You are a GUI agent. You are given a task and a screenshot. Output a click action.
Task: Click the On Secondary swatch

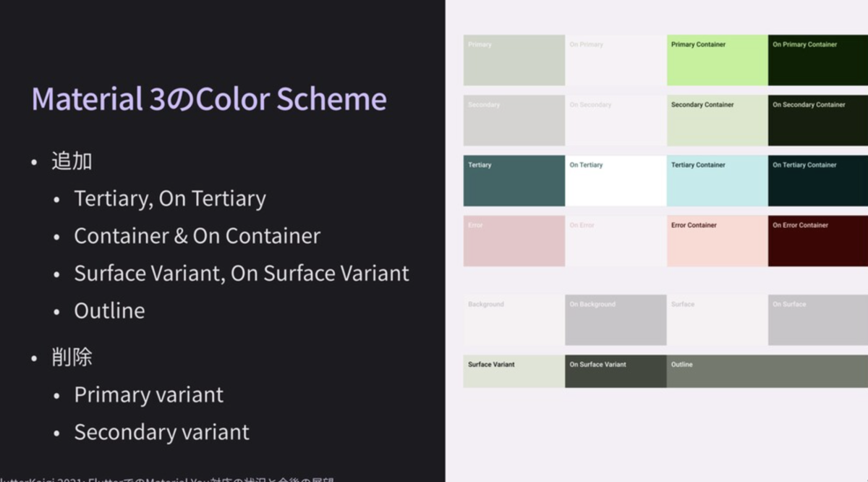point(616,120)
